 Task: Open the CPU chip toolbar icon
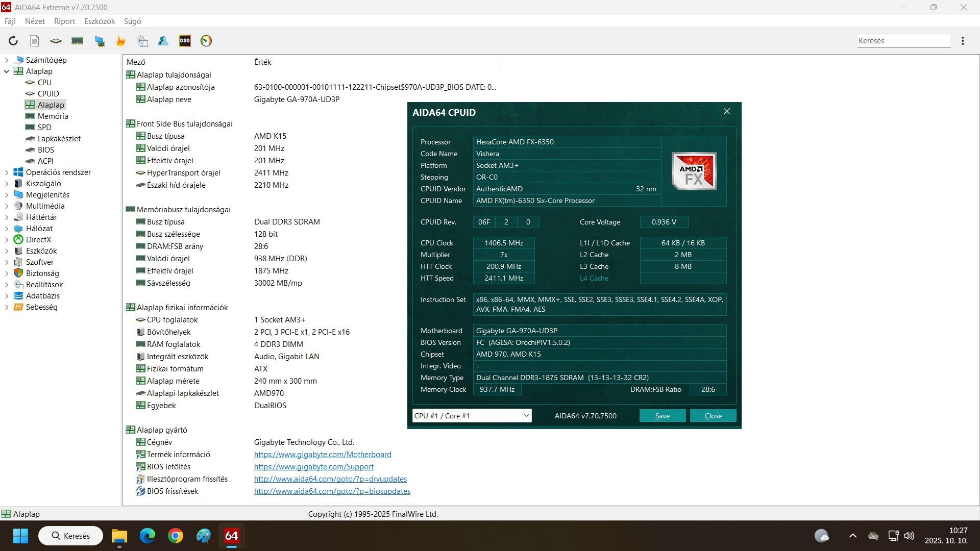(56, 41)
